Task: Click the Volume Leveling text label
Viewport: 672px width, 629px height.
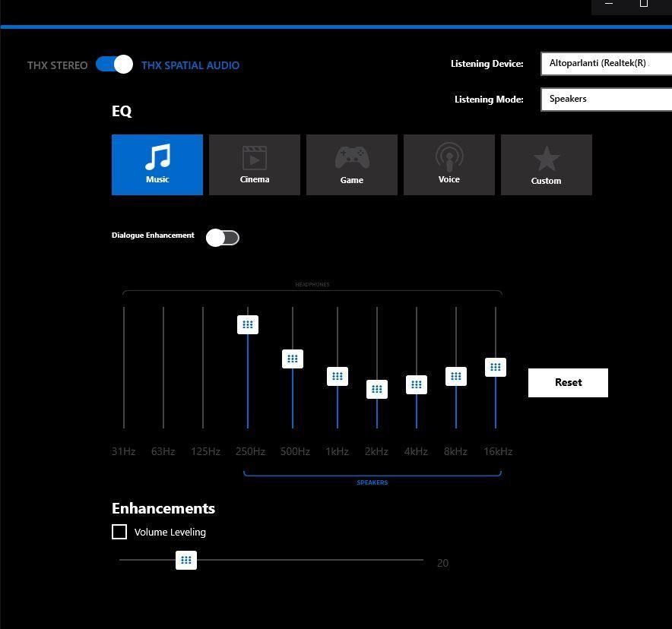Action: click(170, 533)
